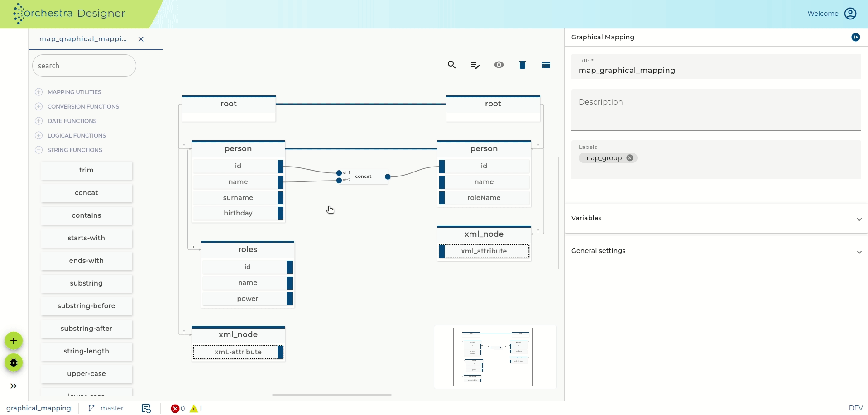868x415 pixels.
Task: Click the trash delete icon
Action: tap(523, 65)
